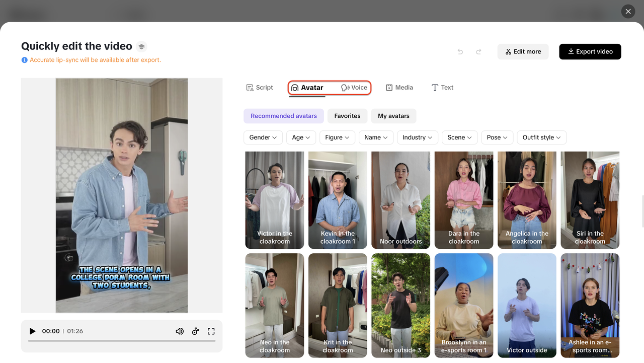Screen dimensions: 644x363
Task: Click the 00:00 current time readout
Action: [x=51, y=331]
